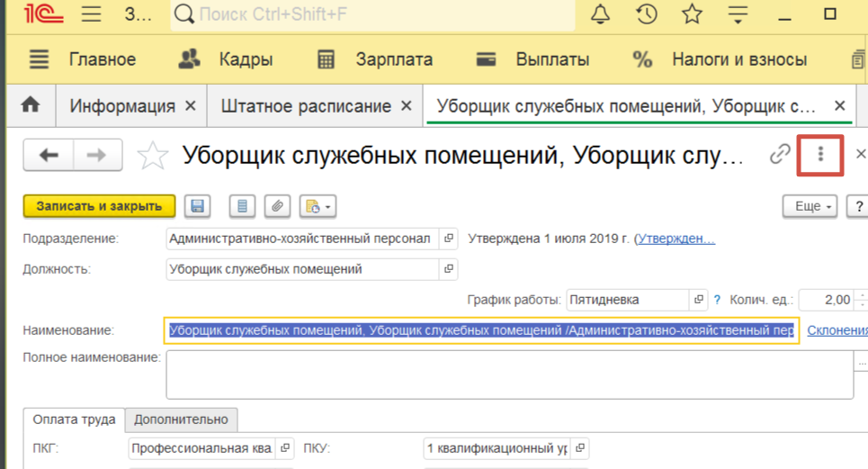Open the service settings dropdown icon
Screen dimensions: 868x469
click(738, 14)
